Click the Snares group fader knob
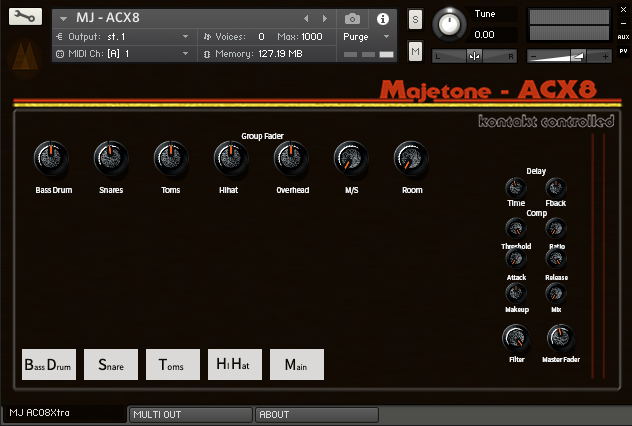 (x=111, y=158)
